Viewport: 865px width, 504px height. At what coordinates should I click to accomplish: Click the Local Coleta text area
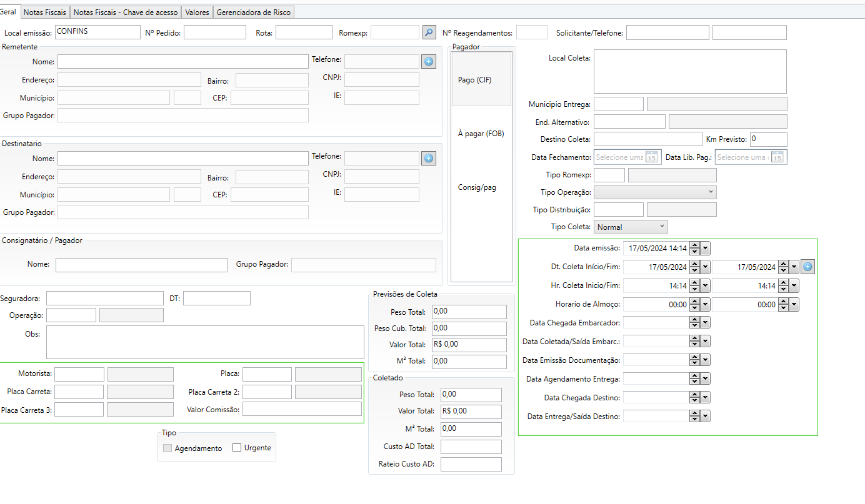pos(690,72)
